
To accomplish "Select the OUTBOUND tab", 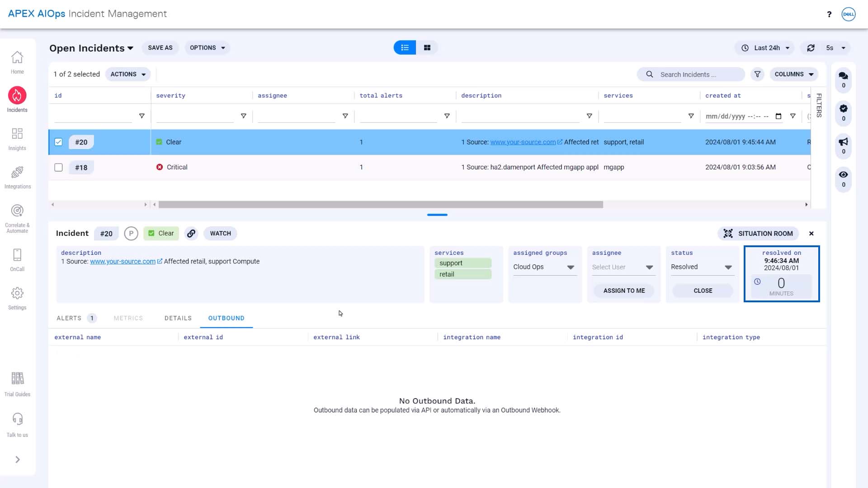I will tap(226, 318).
